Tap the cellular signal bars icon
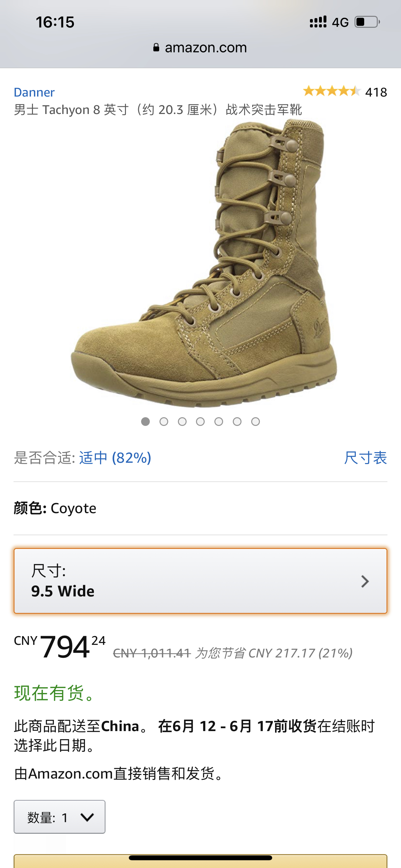The image size is (401, 868). (318, 22)
